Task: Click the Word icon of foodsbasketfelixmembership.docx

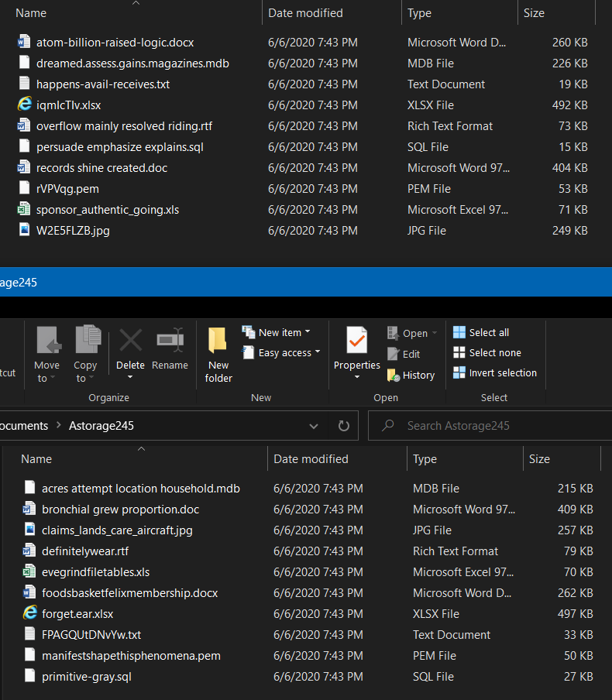Action: point(29,592)
